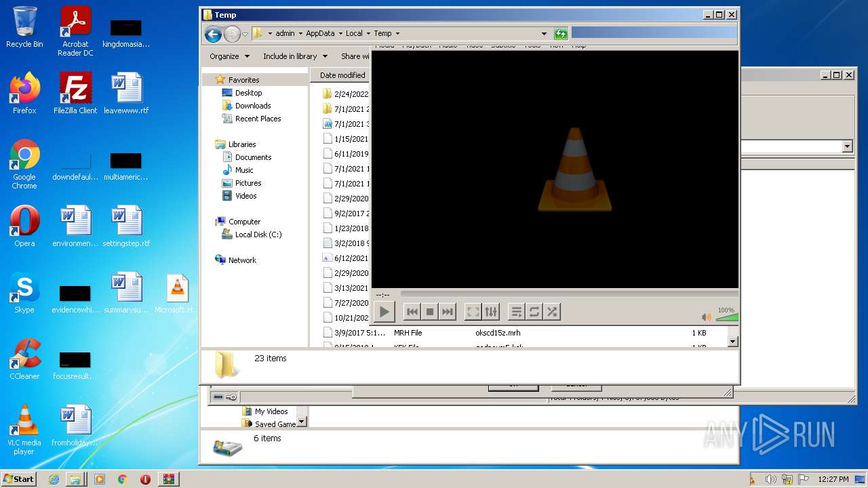Click AppData in the address breadcrumb
The width and height of the screenshot is (868, 488).
click(320, 33)
